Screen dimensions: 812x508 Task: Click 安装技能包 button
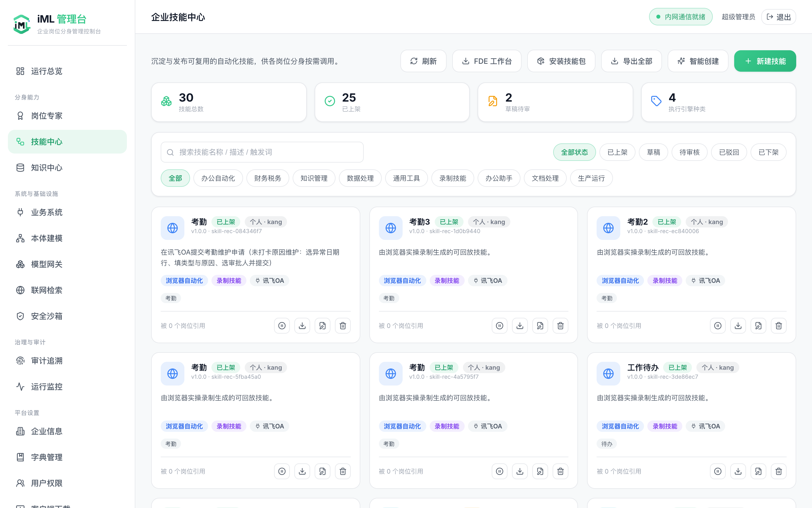point(561,61)
